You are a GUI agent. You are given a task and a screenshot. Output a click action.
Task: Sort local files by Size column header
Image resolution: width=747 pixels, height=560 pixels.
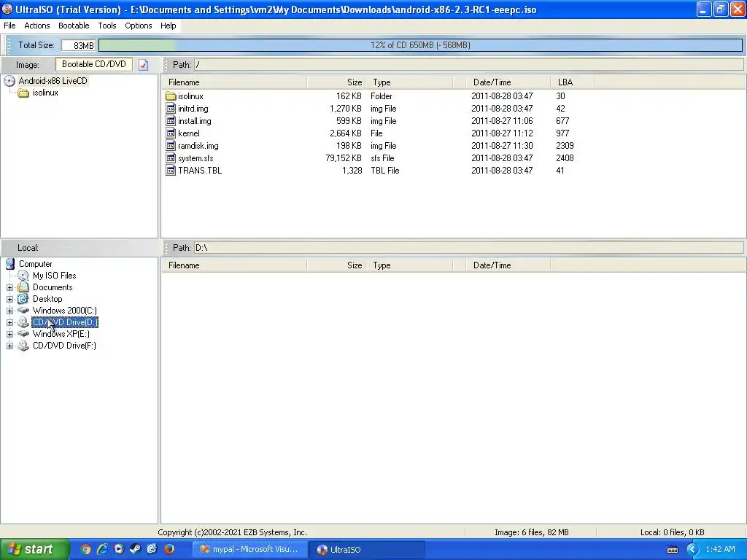336,265
